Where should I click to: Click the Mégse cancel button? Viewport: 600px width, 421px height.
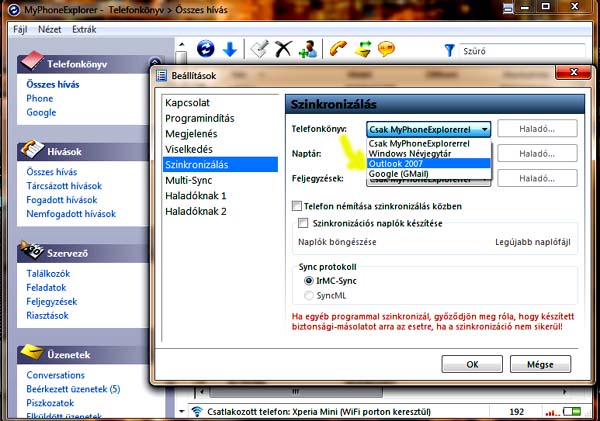tap(540, 364)
